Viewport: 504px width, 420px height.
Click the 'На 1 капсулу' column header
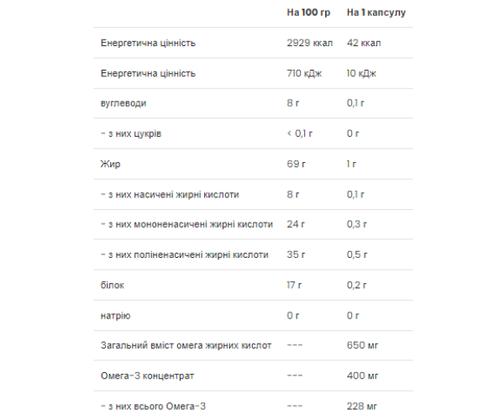[x=376, y=13]
